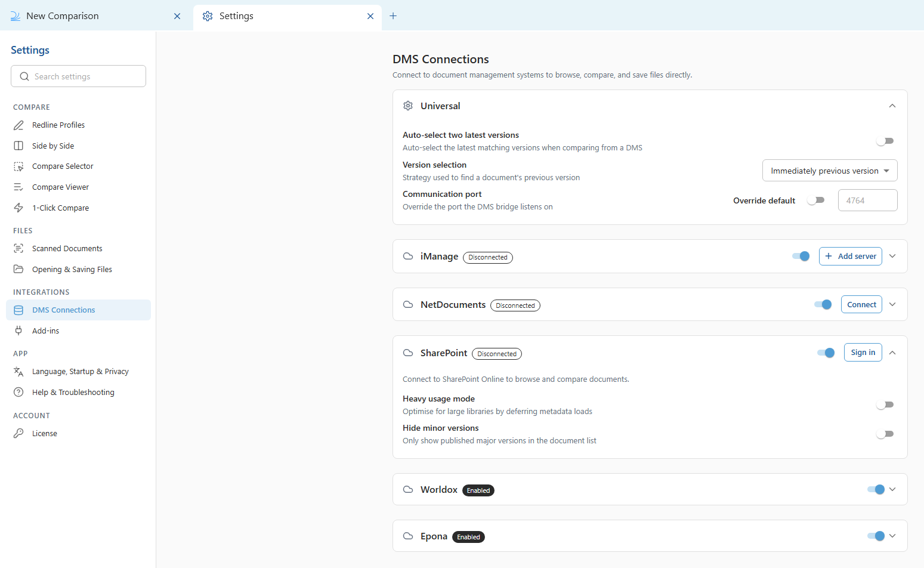Click the communication port 4764 field
This screenshot has height=568, width=924.
click(x=867, y=200)
